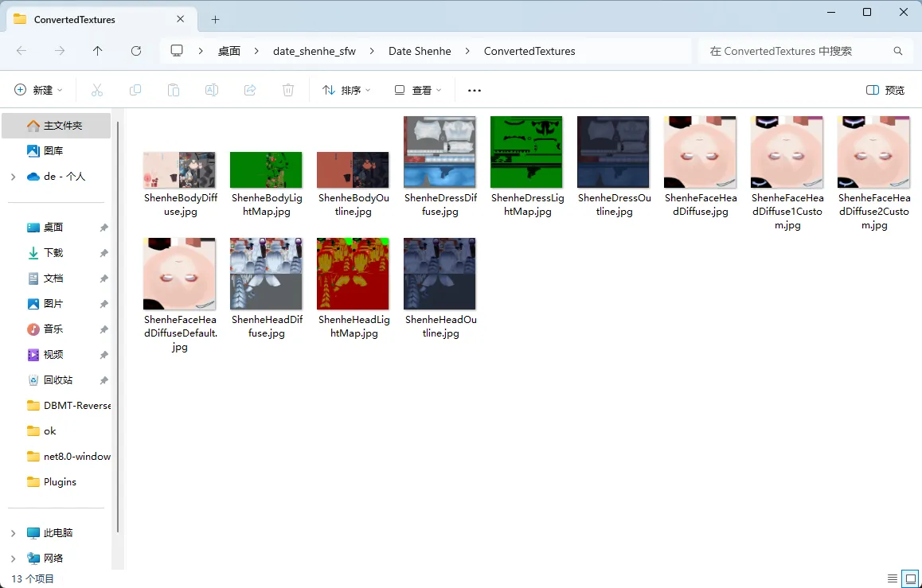Unpin 文档 from quick access

(x=104, y=278)
